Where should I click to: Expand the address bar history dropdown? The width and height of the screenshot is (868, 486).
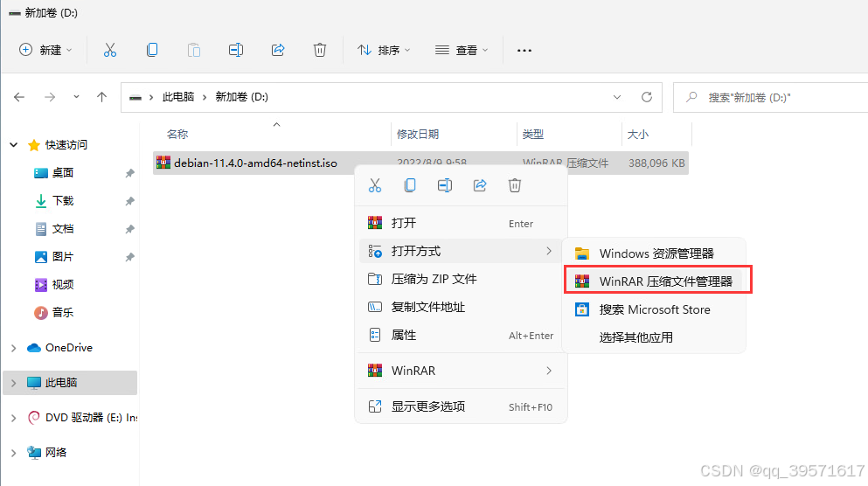[x=616, y=97]
